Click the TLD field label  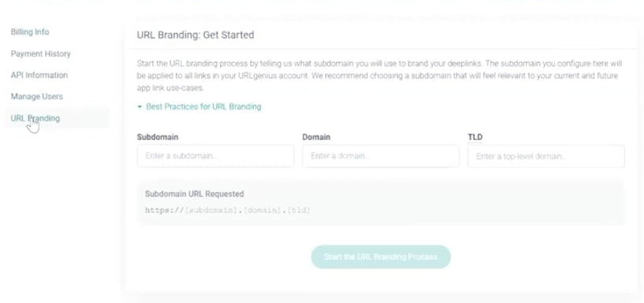[x=475, y=137]
